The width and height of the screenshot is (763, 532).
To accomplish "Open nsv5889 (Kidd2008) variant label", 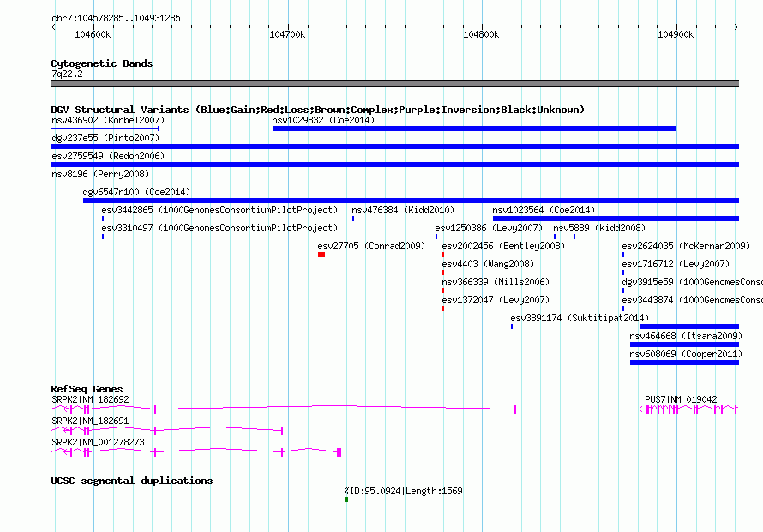I will [599, 228].
